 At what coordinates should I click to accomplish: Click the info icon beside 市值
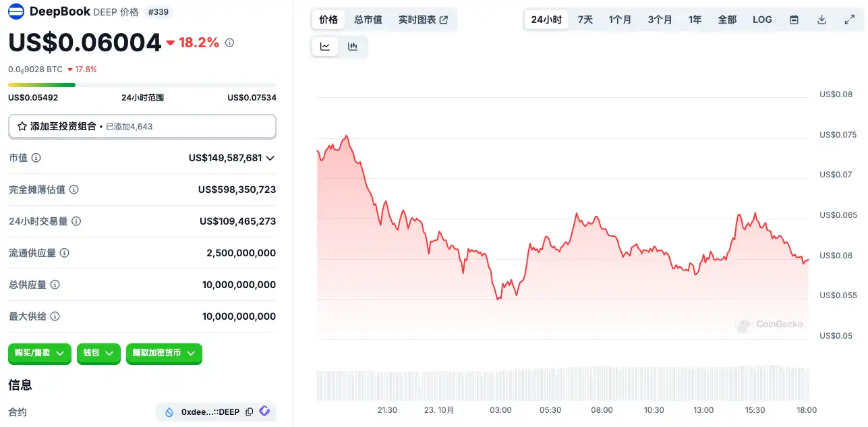pyautogui.click(x=36, y=158)
